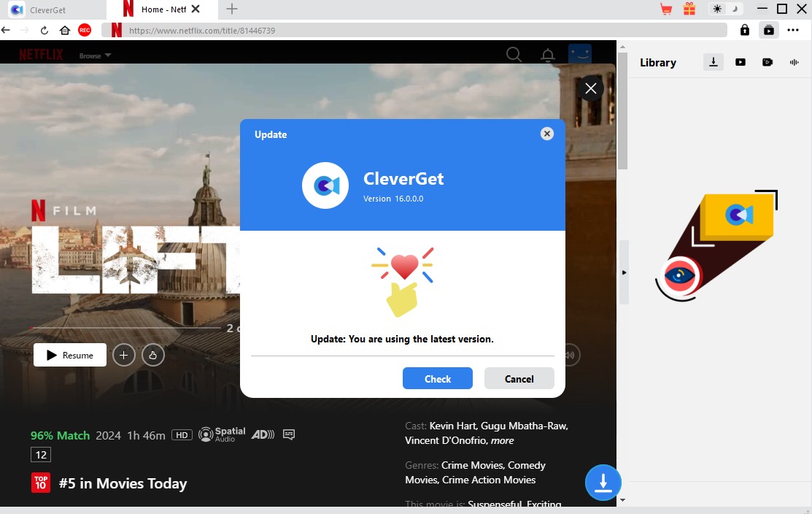Start recording with the REC icon
The image size is (812, 514).
[x=85, y=30]
